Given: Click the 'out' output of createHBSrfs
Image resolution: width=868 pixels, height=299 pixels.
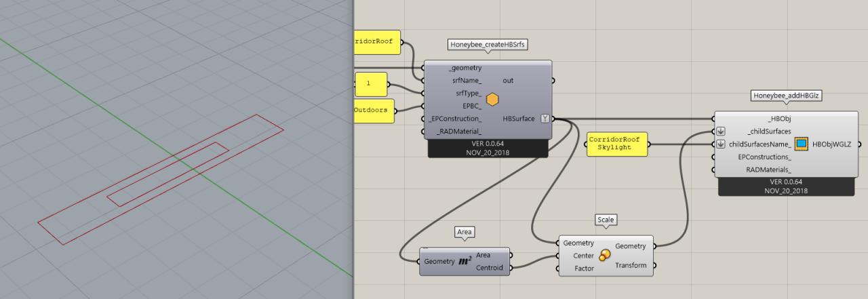Looking at the screenshot, I should point(508,81).
